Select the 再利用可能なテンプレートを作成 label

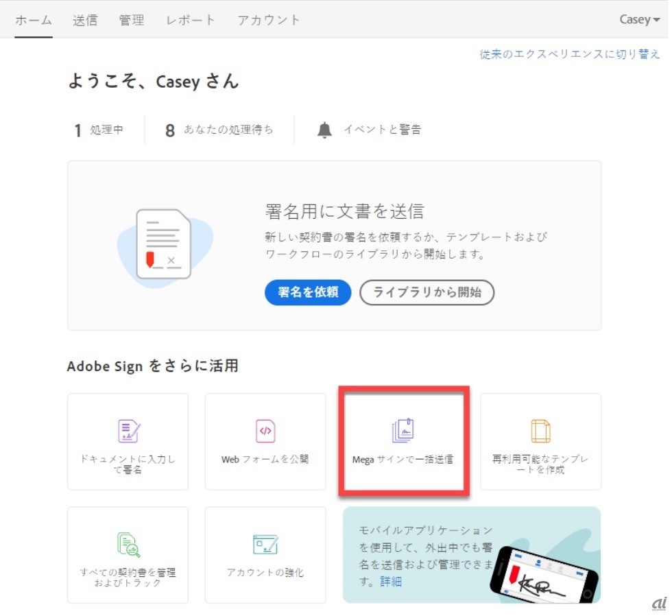[x=540, y=464]
